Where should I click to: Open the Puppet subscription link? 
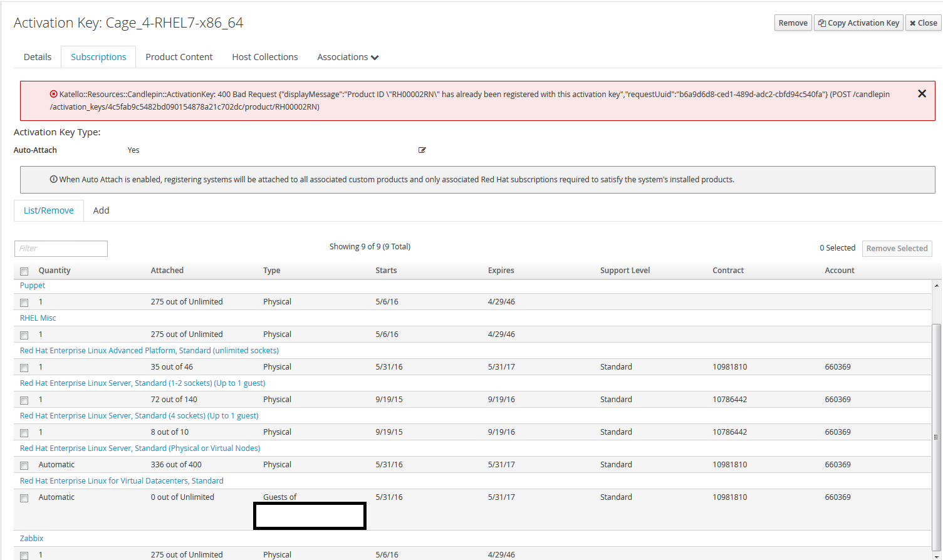tap(33, 286)
